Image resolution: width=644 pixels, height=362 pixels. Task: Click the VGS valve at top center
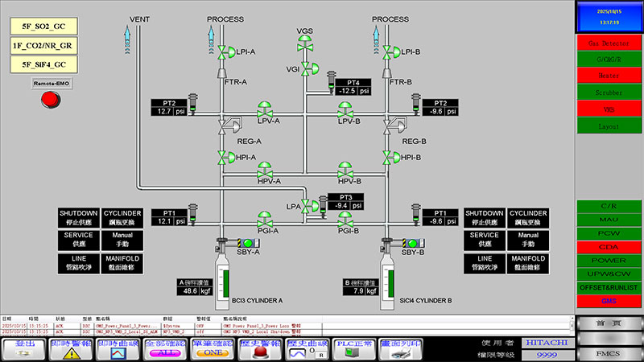(304, 46)
